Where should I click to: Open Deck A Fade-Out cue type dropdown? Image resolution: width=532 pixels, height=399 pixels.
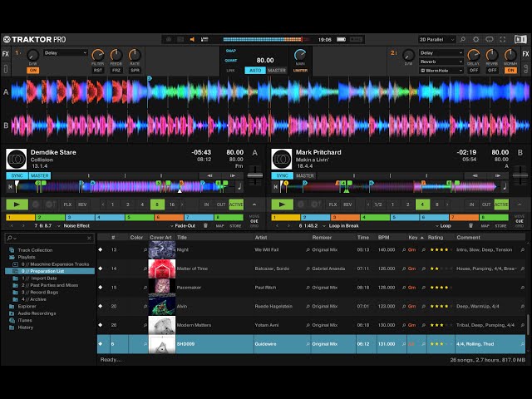pyautogui.click(x=183, y=225)
